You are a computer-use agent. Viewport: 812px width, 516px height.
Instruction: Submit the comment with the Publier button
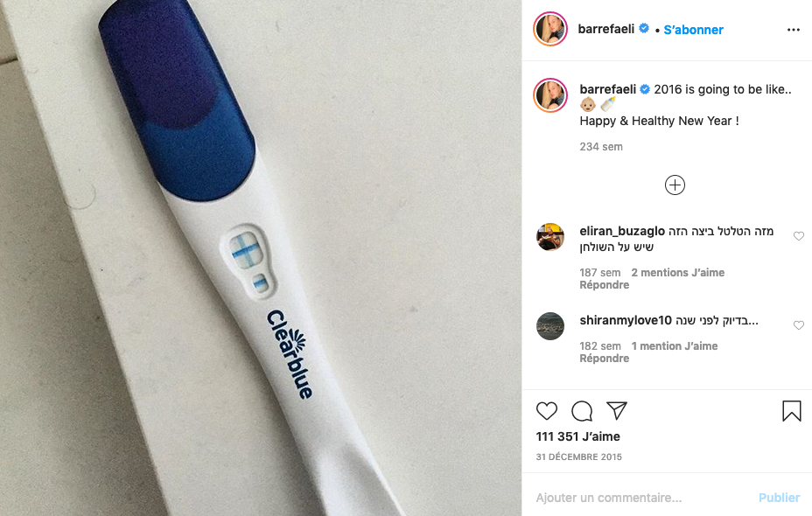[x=780, y=498]
